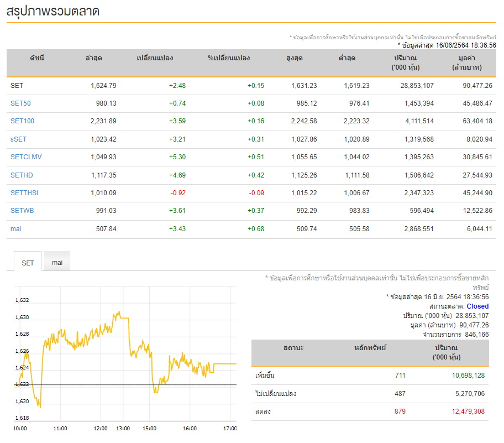Open the SET100 index link
This screenshot has width=504, height=443.
click(x=22, y=121)
